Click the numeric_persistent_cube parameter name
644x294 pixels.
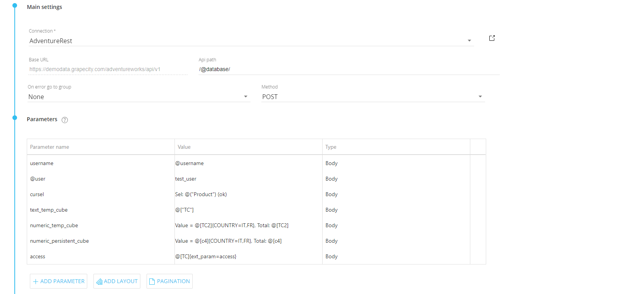[59, 241]
